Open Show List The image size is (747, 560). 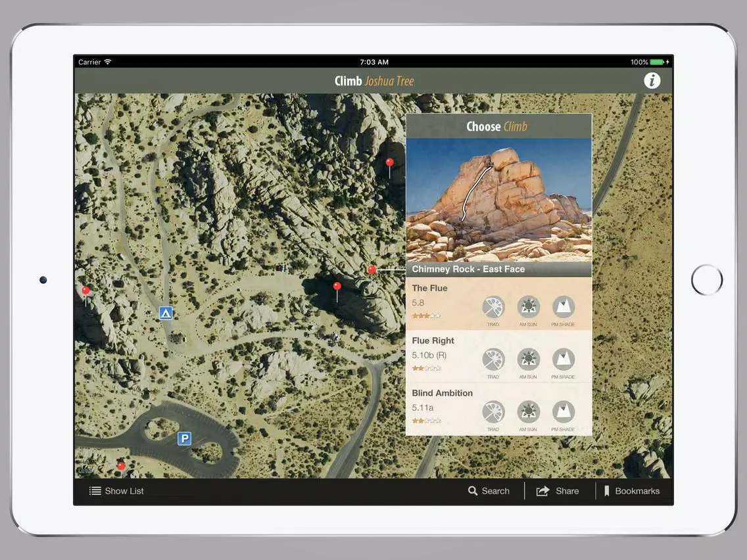(116, 491)
